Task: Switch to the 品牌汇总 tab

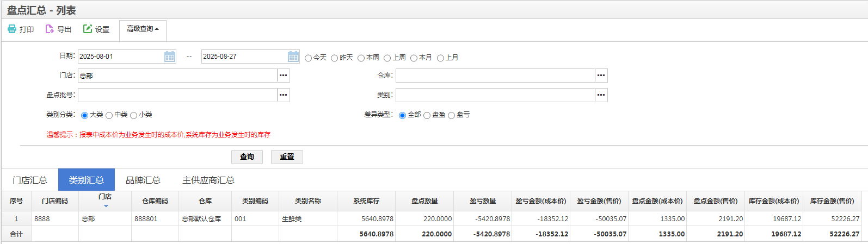Action: [x=143, y=180]
